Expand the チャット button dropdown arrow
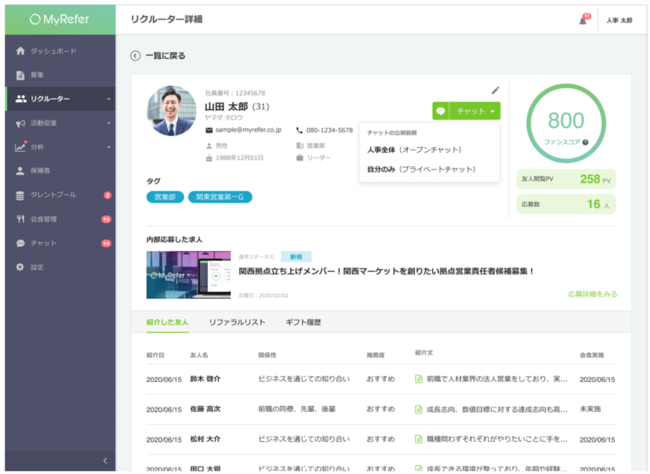The width and height of the screenshot is (650, 474). click(x=492, y=112)
